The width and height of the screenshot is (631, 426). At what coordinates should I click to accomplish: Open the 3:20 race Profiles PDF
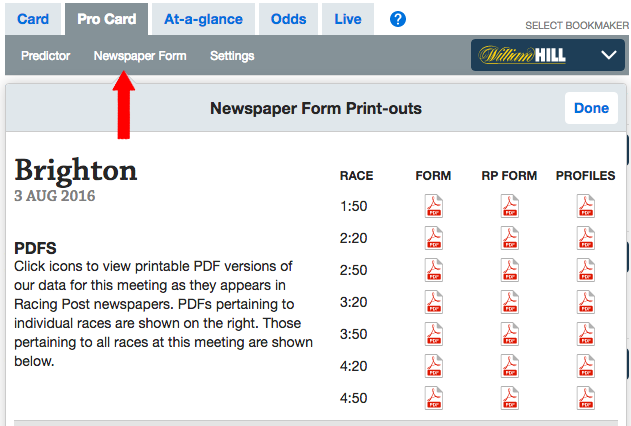[586, 302]
